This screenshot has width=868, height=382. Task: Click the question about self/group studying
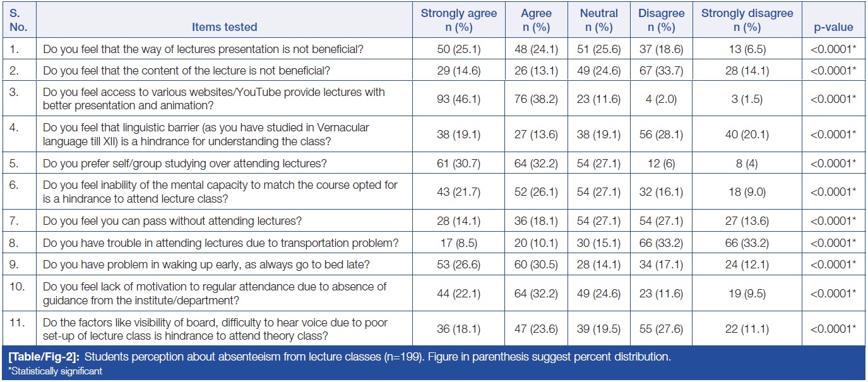coord(184,164)
